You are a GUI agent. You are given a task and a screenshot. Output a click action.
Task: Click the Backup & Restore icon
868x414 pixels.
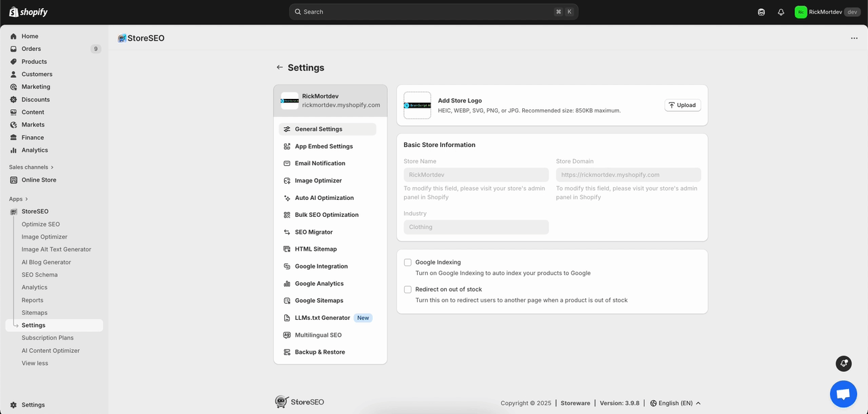click(288, 352)
